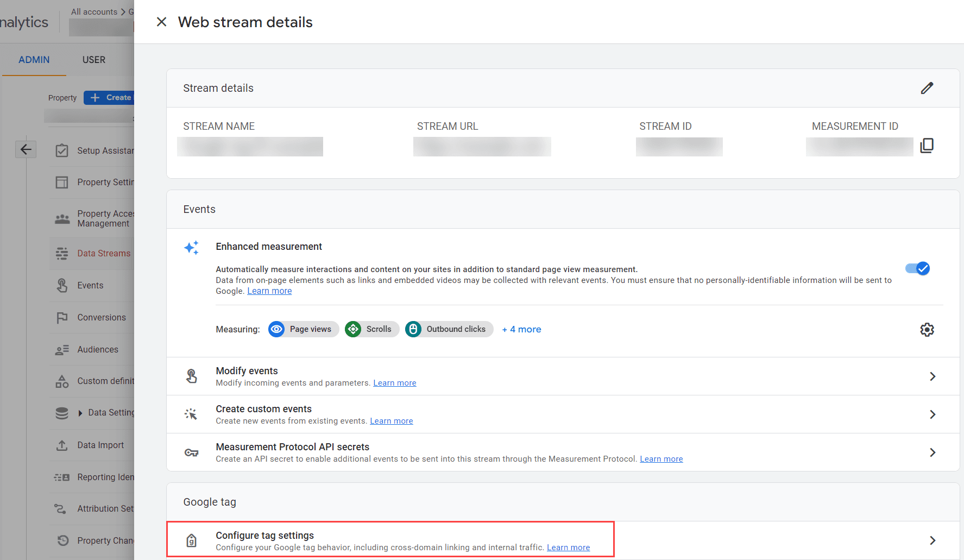964x560 pixels.
Task: Turn off the Enhanced measurement toggle
Action: 918,268
